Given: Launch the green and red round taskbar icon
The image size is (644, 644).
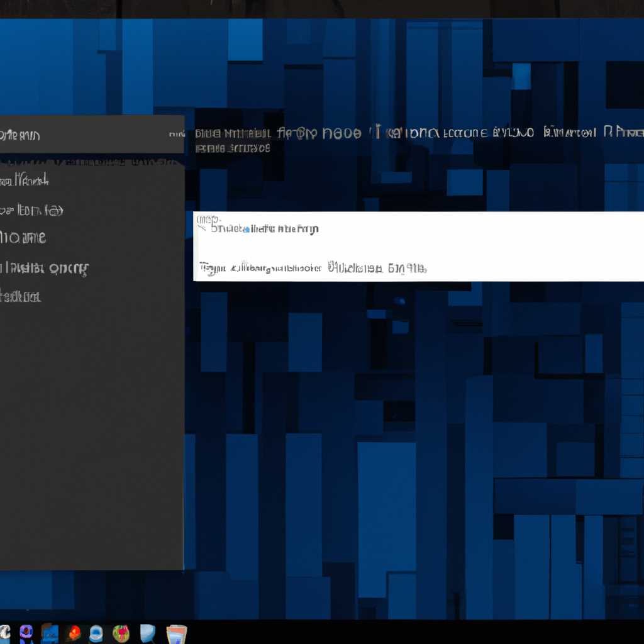Looking at the screenshot, I should pos(121,633).
